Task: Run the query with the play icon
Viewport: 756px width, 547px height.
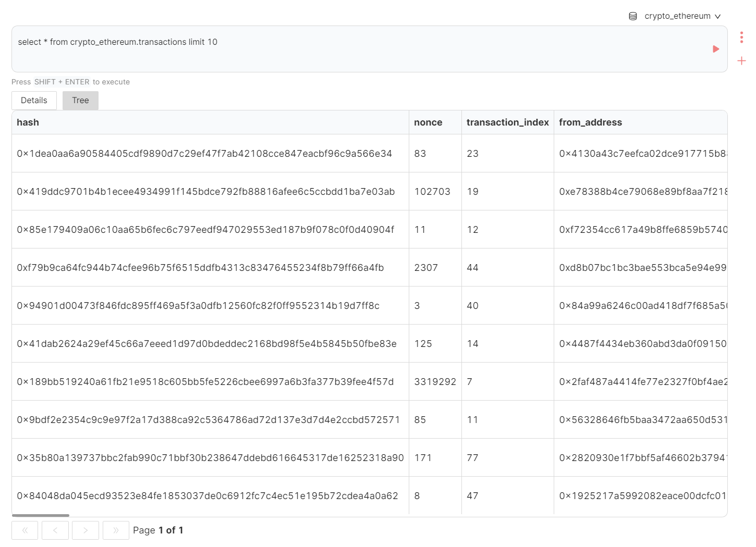Action: pos(716,49)
